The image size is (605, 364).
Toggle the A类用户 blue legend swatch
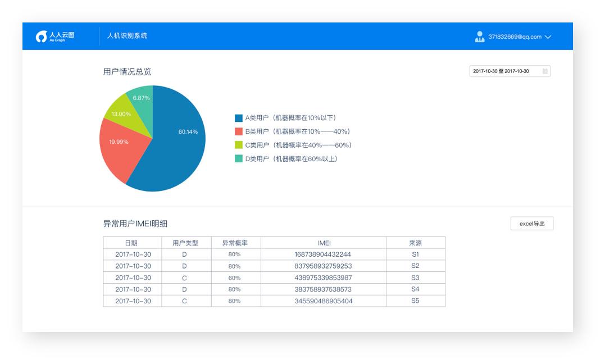point(238,118)
